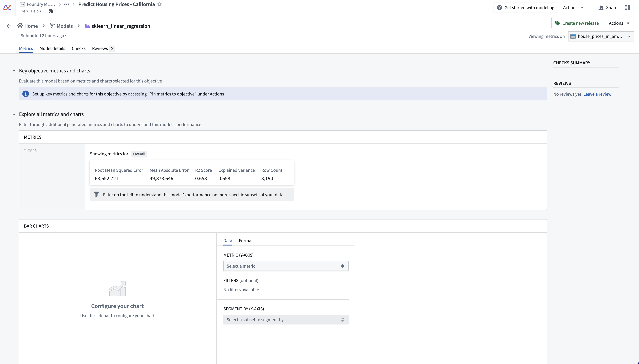Select the Data tab in bar charts
The width and height of the screenshot is (639, 364).
(228, 241)
